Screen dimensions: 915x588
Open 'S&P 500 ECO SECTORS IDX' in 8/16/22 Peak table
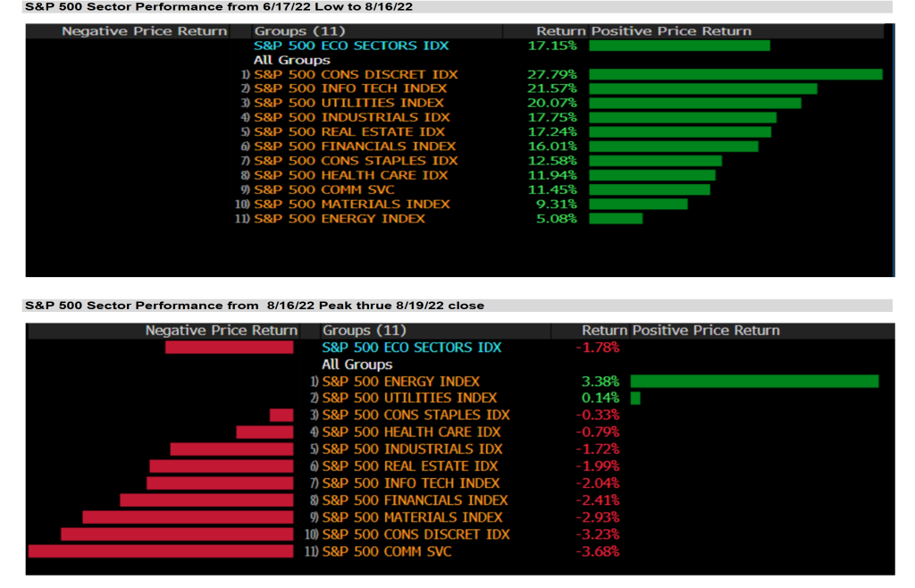click(x=412, y=347)
